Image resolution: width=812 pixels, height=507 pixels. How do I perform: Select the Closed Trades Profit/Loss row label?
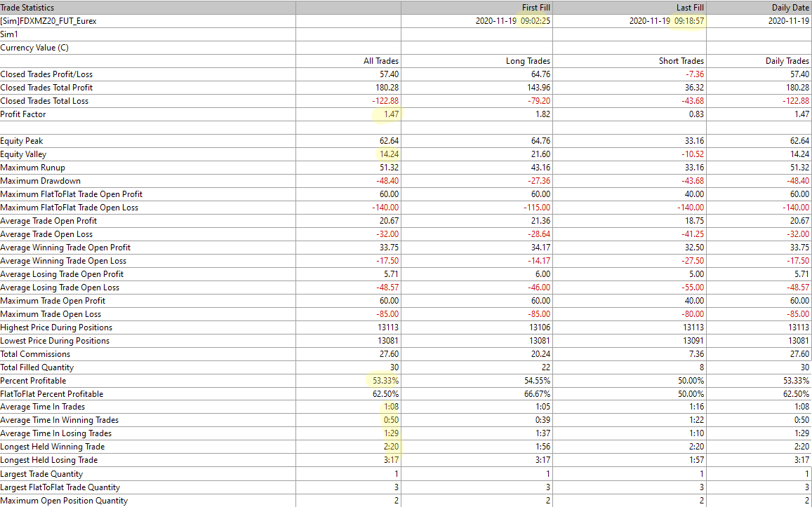[x=46, y=74]
